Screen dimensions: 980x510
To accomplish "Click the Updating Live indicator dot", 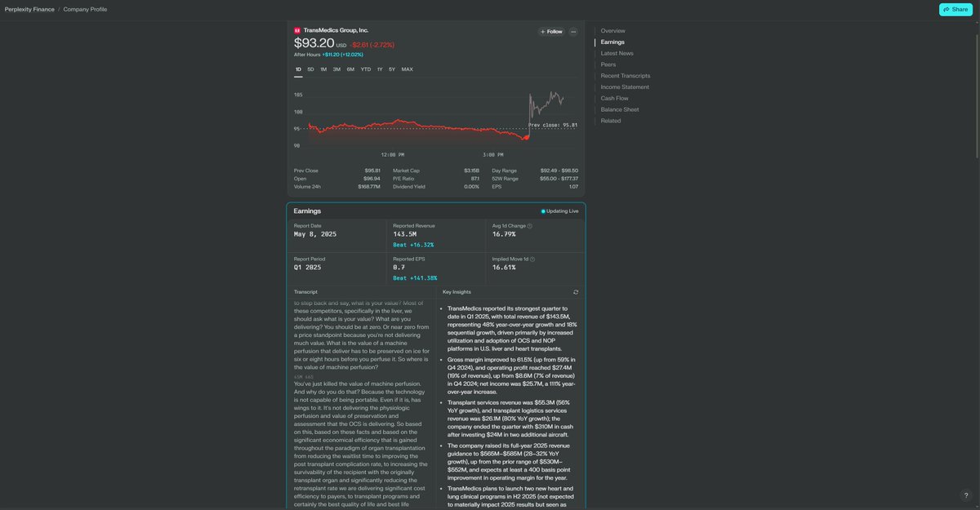I will tap(544, 211).
